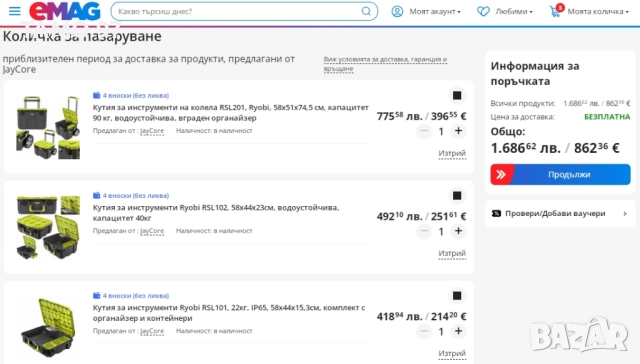The image size is (640, 364).
Task: Open JayCore seller link for RSL201
Action: [x=152, y=131]
